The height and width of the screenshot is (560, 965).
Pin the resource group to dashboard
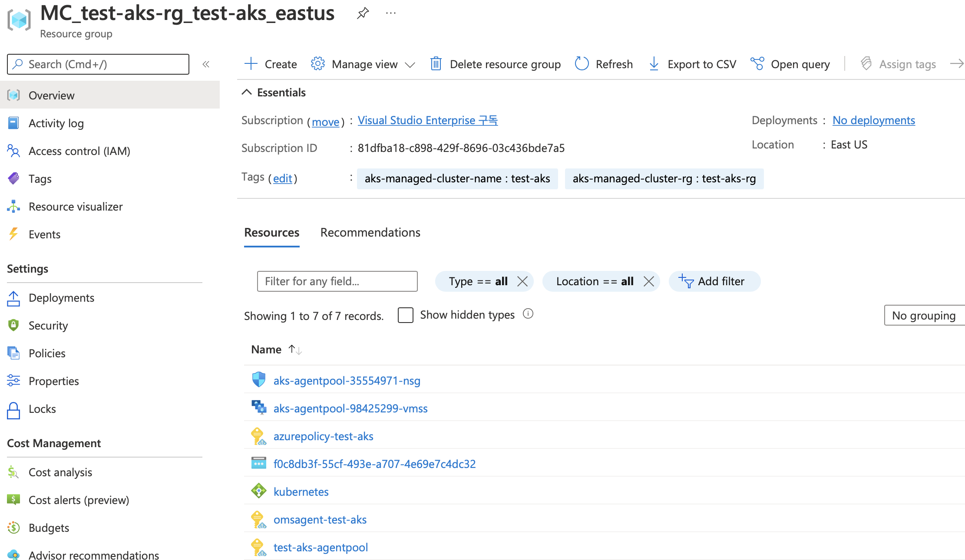pos(363,13)
